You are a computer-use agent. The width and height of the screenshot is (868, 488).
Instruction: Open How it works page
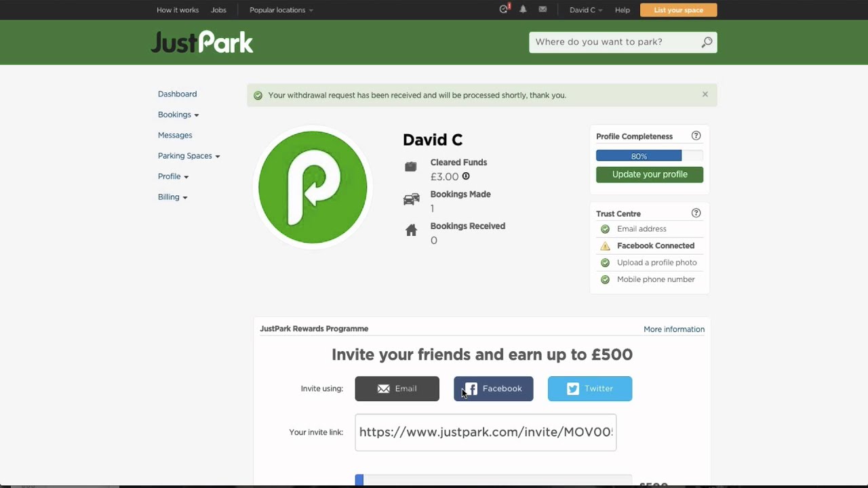pyautogui.click(x=178, y=10)
